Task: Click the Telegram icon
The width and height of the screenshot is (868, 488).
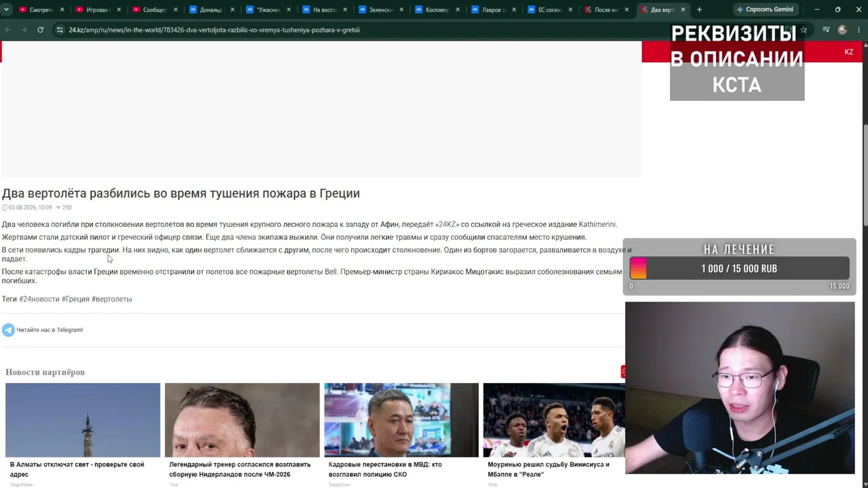Action: tap(8, 330)
